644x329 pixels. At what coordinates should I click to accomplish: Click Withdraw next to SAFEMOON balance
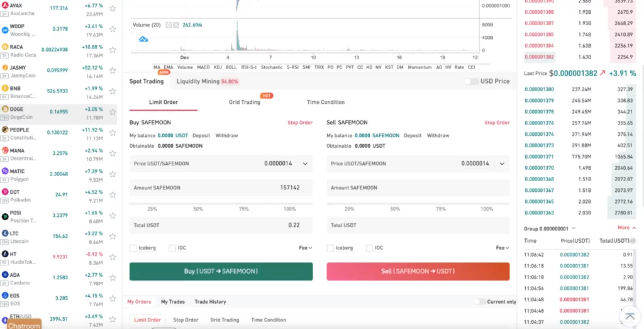tap(438, 135)
